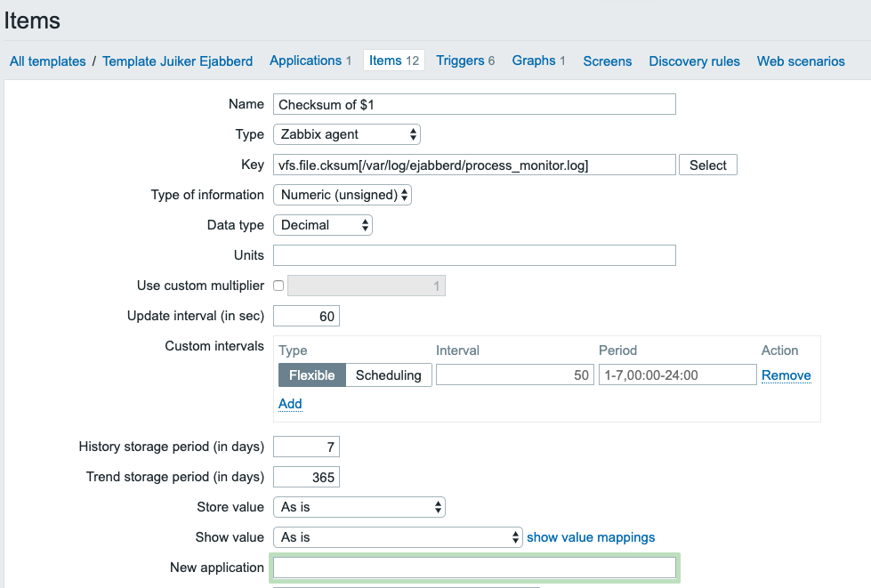This screenshot has height=588, width=871.
Task: Go to the Applications tab
Action: [310, 60]
